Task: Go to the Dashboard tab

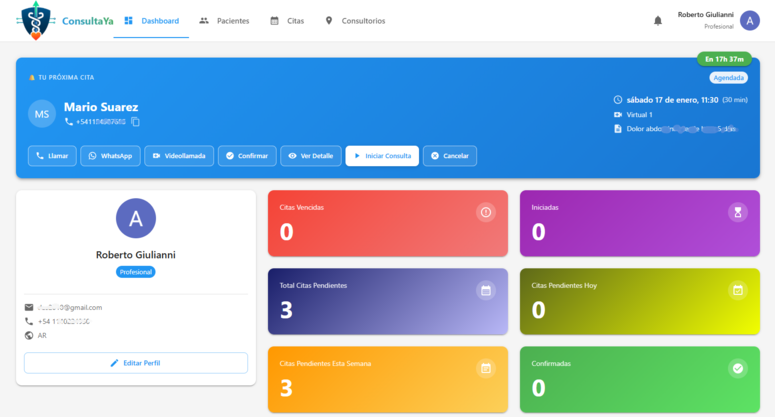Action: coord(151,21)
